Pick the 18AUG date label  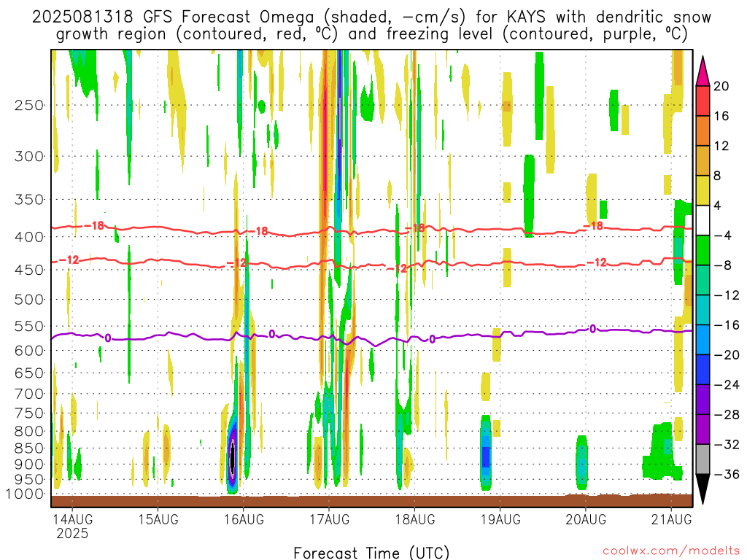click(x=414, y=519)
